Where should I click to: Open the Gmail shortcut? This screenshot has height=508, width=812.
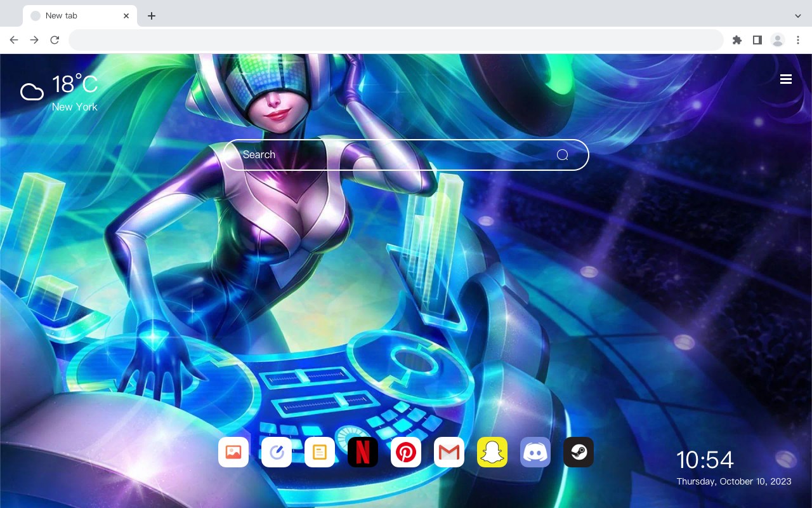[x=449, y=452]
